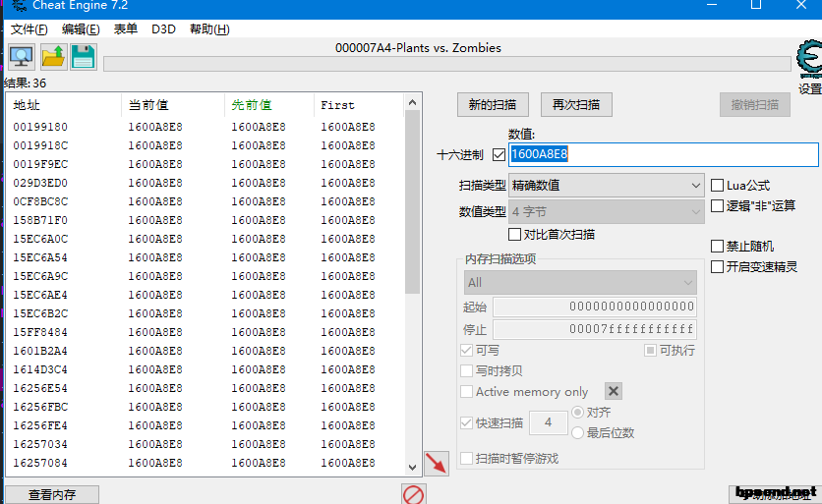The width and height of the screenshot is (822, 504).
Task: Click the process title 000007A4-Plants vs. Zombies
Action: (418, 48)
